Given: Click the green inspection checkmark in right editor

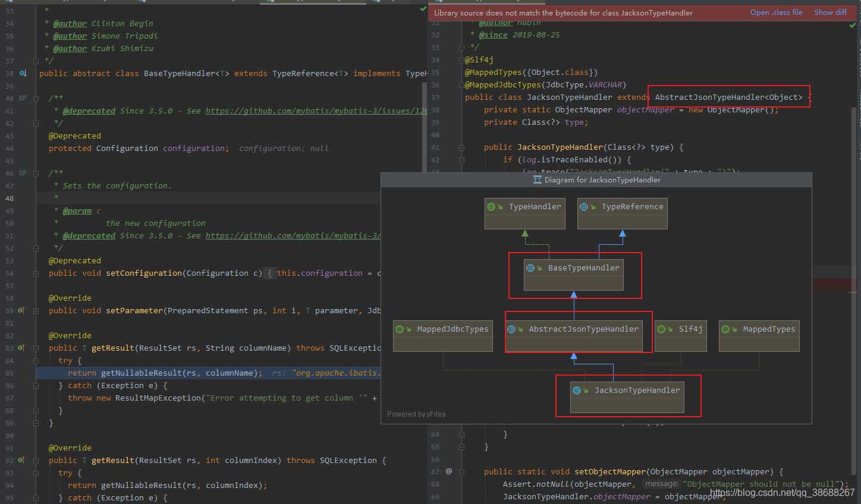Looking at the screenshot, I should 852,26.
